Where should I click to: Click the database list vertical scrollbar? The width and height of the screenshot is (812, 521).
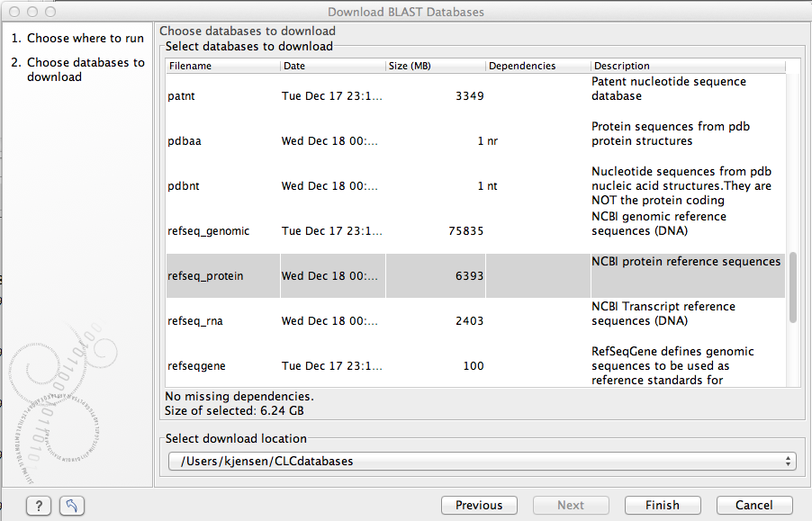tap(793, 287)
